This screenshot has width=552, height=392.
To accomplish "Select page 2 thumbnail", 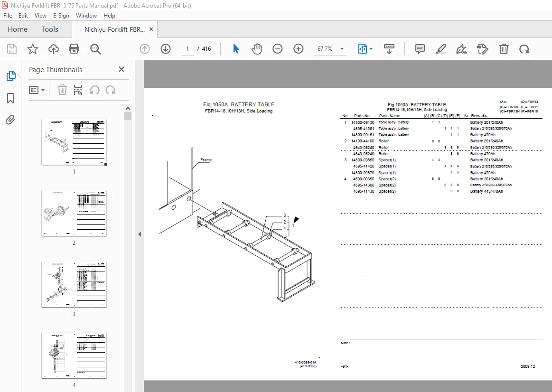I will click(74, 213).
